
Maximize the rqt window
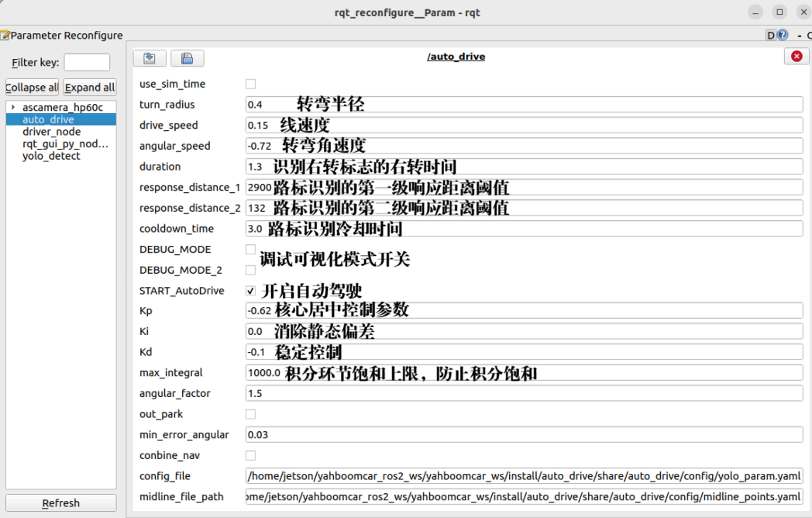(780, 12)
